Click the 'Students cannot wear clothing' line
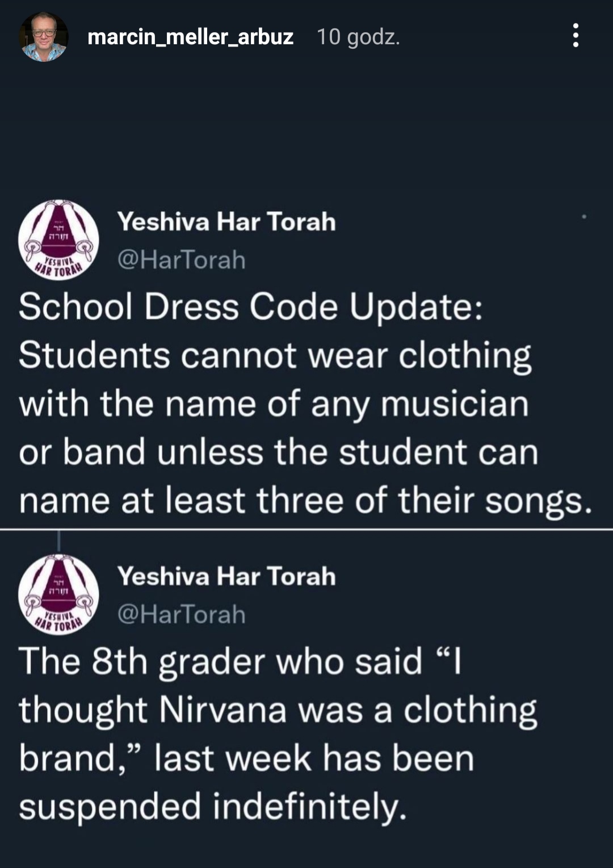The height and width of the screenshot is (868, 613). (x=275, y=357)
